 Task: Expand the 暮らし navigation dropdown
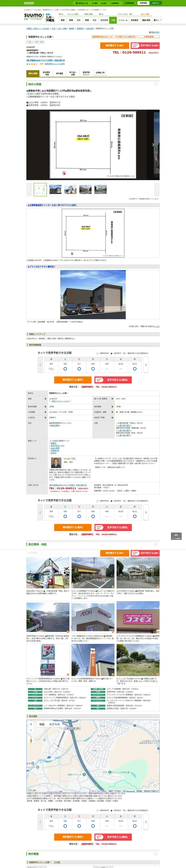(157, 20)
